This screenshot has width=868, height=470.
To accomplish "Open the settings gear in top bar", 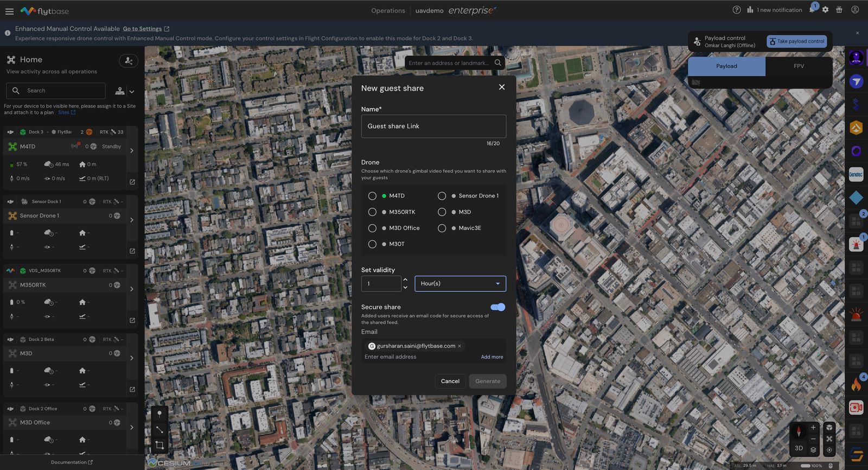I will [825, 10].
